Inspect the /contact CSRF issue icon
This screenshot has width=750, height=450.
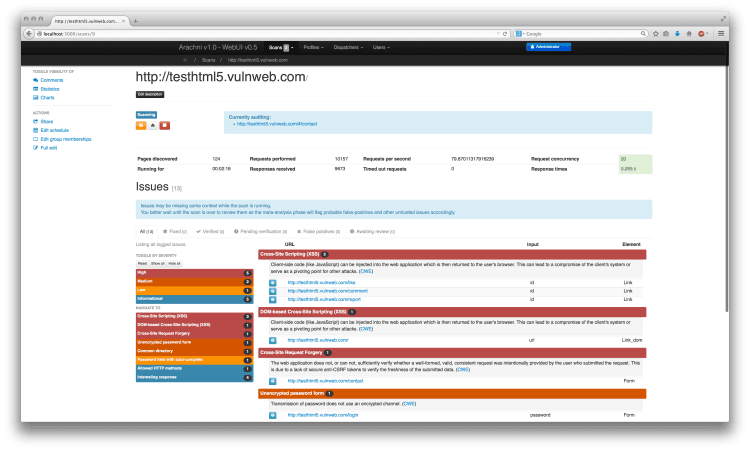click(x=273, y=381)
